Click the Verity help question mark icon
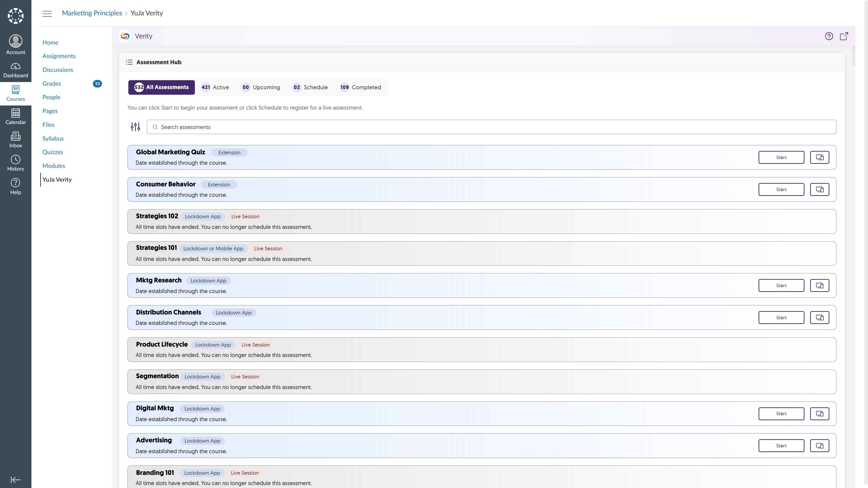The image size is (868, 488). tap(829, 36)
